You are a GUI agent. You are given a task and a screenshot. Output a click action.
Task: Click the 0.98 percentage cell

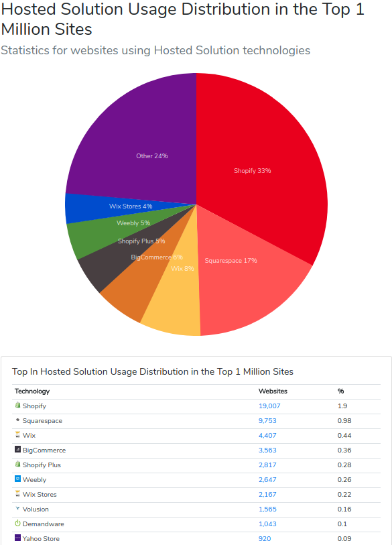click(x=344, y=420)
